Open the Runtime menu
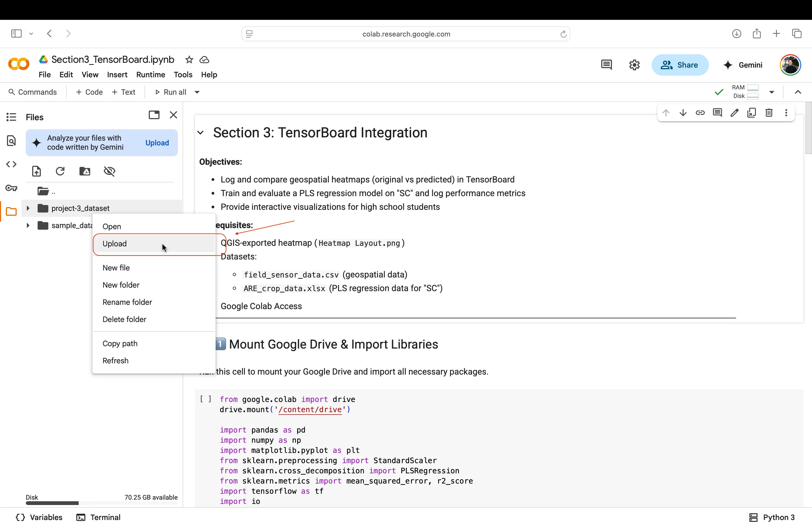The width and height of the screenshot is (812, 527). [x=150, y=75]
